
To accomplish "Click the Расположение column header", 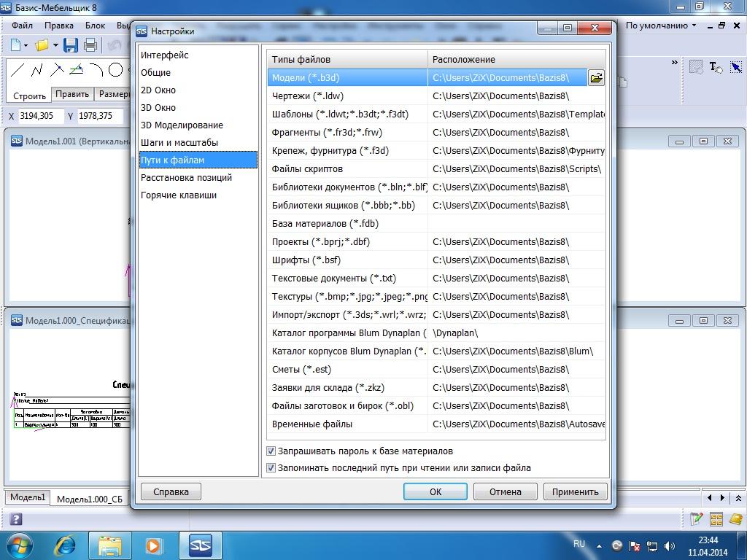I will pos(516,60).
